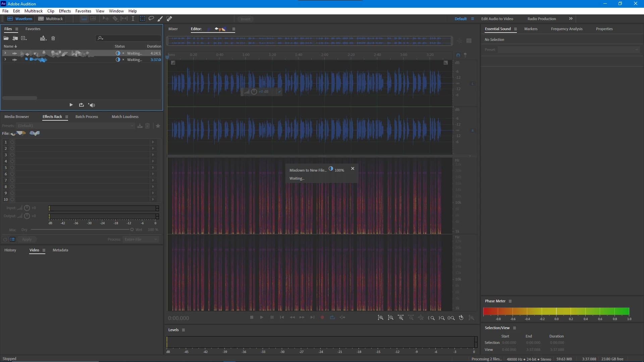The image size is (644, 362).
Task: Toggle Auto-Play in the Files panel
Action: click(x=92, y=105)
